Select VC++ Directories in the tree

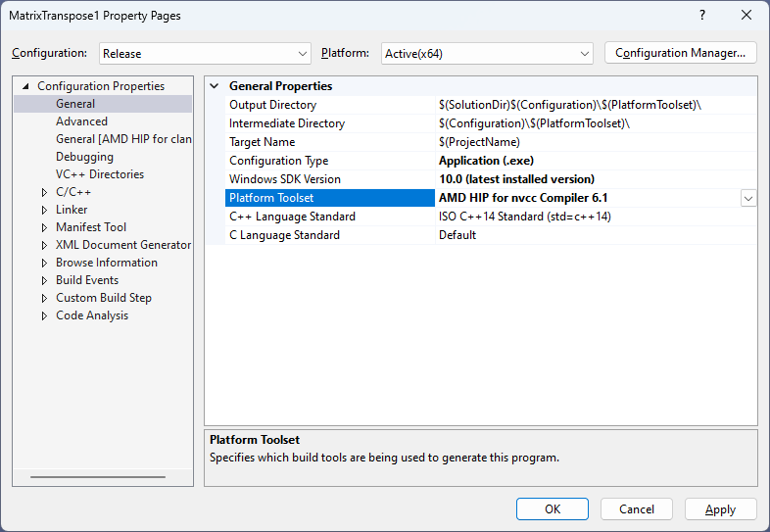pos(99,174)
